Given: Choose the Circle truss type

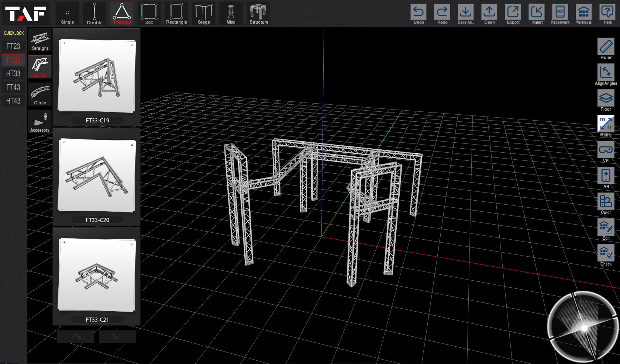Looking at the screenshot, I should pos(40,94).
